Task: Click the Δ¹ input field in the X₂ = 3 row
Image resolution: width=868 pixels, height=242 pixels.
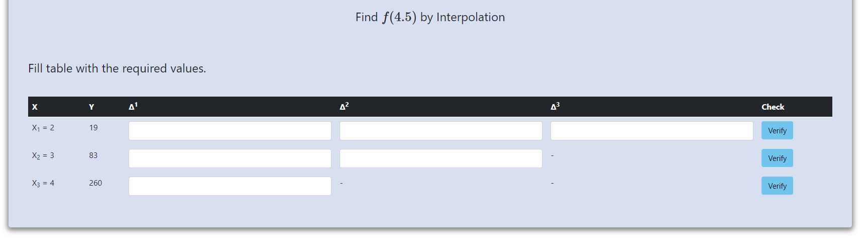Action: coord(230,158)
